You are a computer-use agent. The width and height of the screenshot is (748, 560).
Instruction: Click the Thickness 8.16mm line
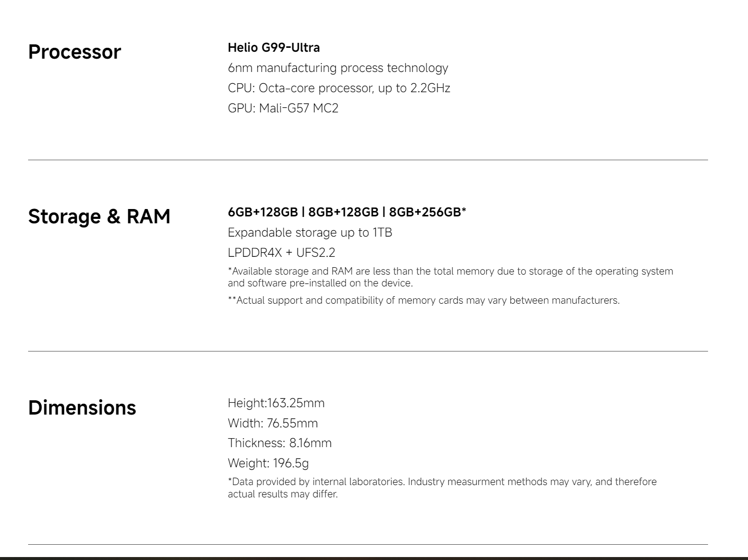[280, 443]
